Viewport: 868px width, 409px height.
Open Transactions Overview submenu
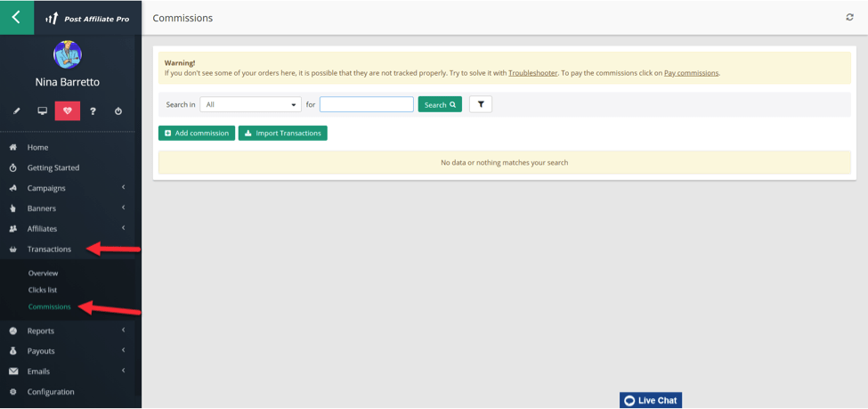pos(44,274)
